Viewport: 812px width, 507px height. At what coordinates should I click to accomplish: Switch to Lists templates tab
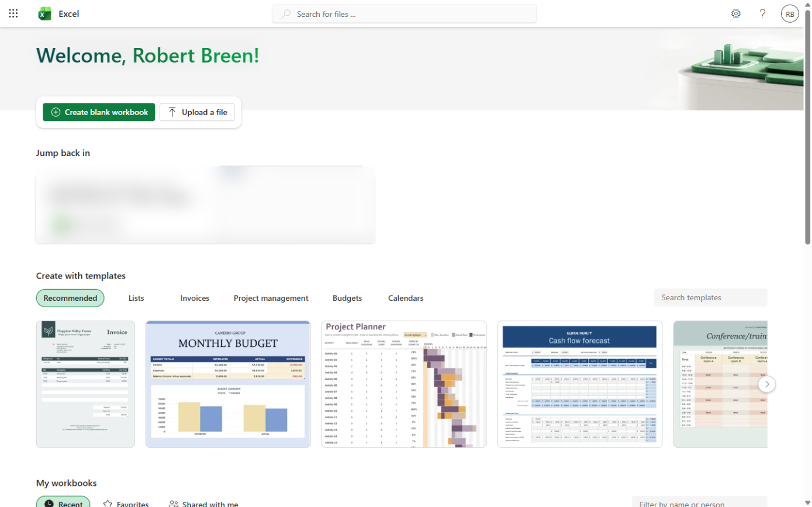[136, 298]
